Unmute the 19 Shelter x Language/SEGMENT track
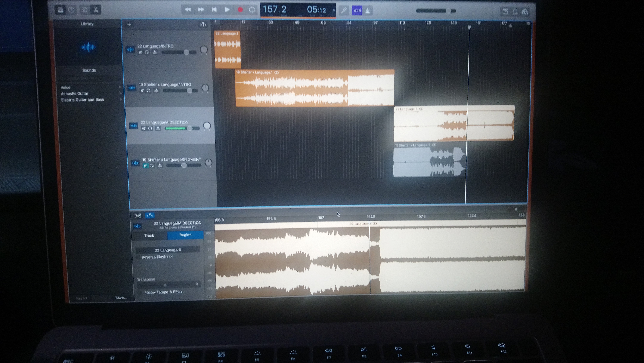The image size is (644, 363). point(146,166)
